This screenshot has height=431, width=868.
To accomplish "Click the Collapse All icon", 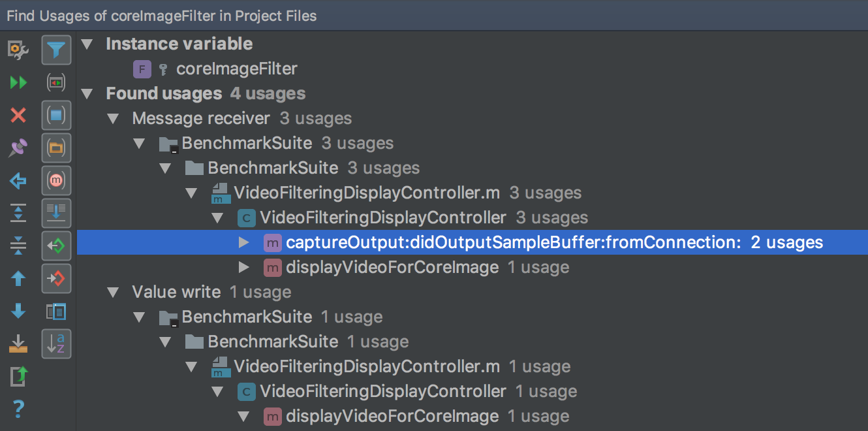I will pos(18,246).
